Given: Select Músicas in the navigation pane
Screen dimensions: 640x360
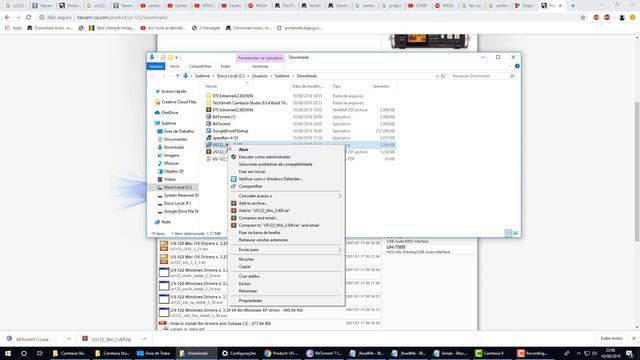Looking at the screenshot, I should pyautogui.click(x=171, y=164).
